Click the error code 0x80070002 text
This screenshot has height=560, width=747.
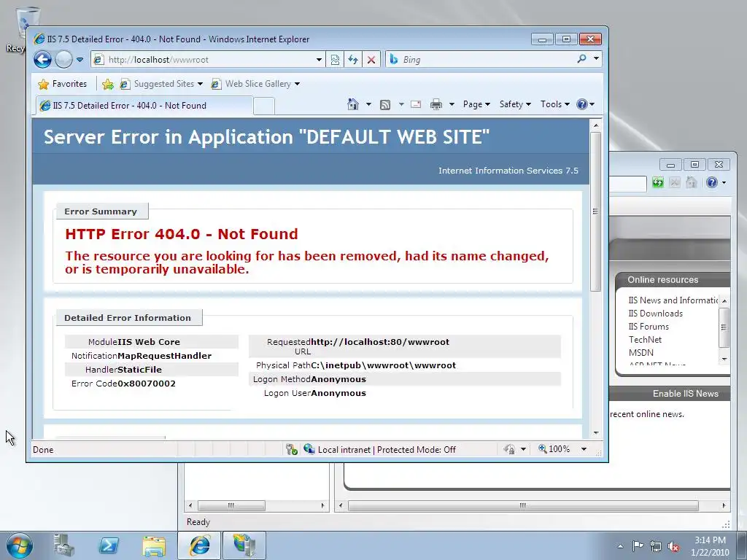pos(147,384)
